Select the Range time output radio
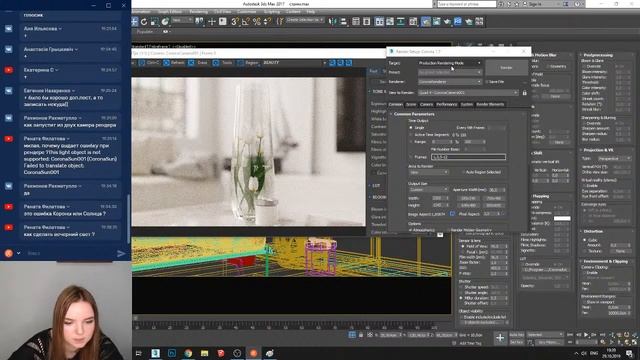Viewport: 640px width, 360px height. 411,142
